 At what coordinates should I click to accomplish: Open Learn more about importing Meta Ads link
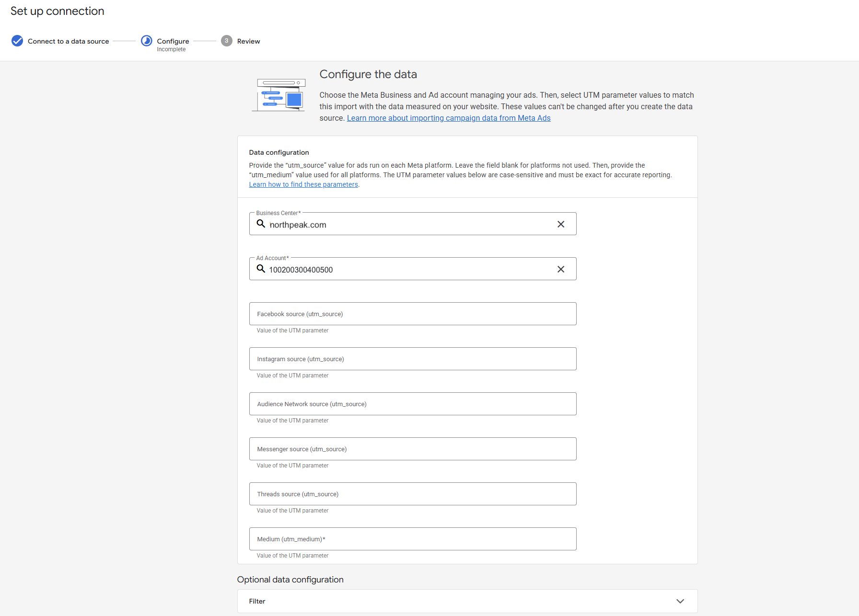(449, 118)
